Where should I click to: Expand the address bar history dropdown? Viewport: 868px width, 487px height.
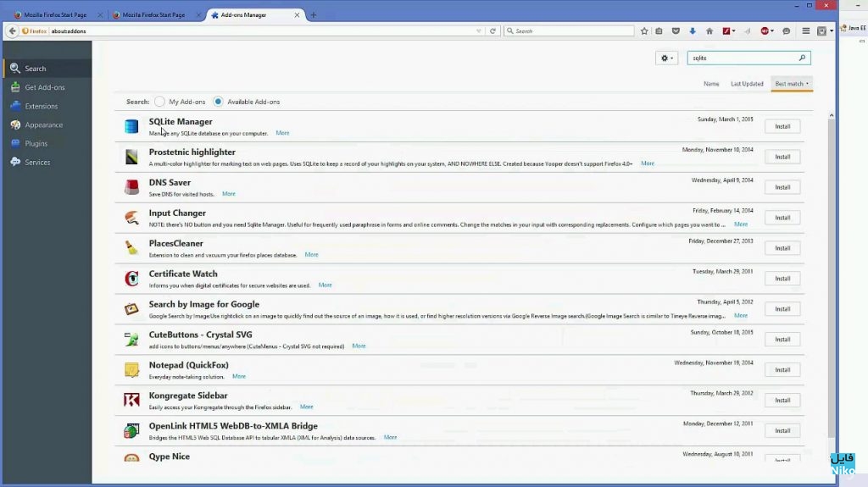tap(479, 31)
